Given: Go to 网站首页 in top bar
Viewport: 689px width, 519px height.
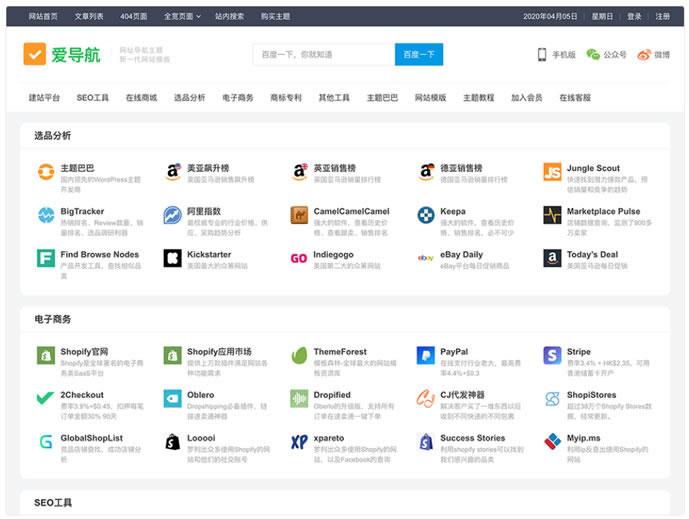Looking at the screenshot, I should tap(43, 16).
